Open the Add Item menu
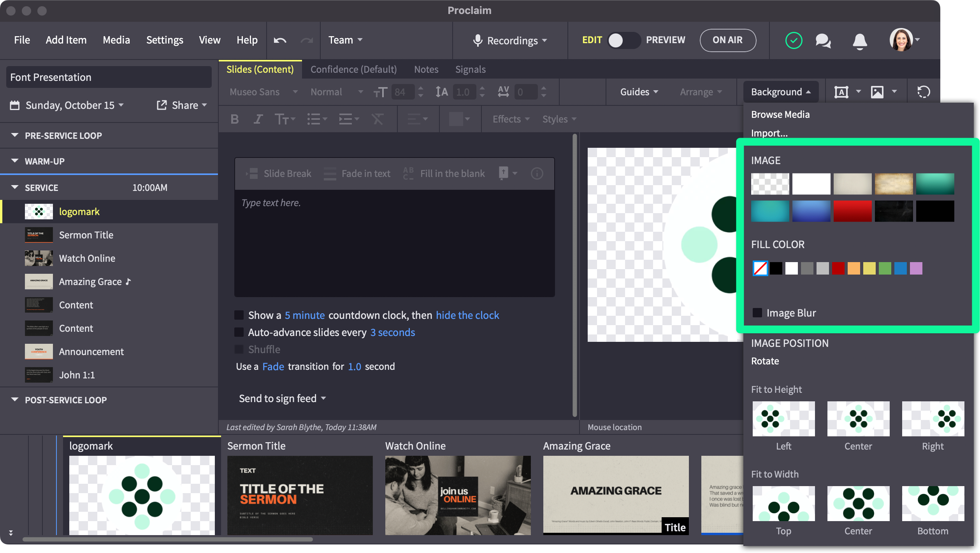The image size is (980, 553). (66, 40)
